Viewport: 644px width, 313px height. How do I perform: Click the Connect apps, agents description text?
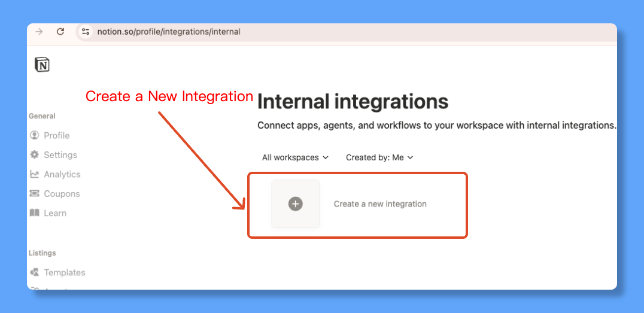tap(437, 126)
